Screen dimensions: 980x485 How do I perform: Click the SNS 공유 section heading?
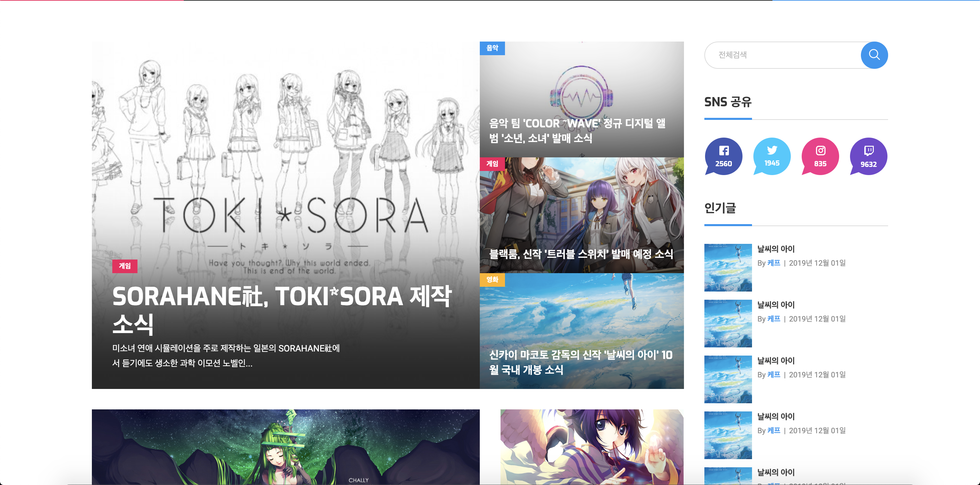pos(728,102)
